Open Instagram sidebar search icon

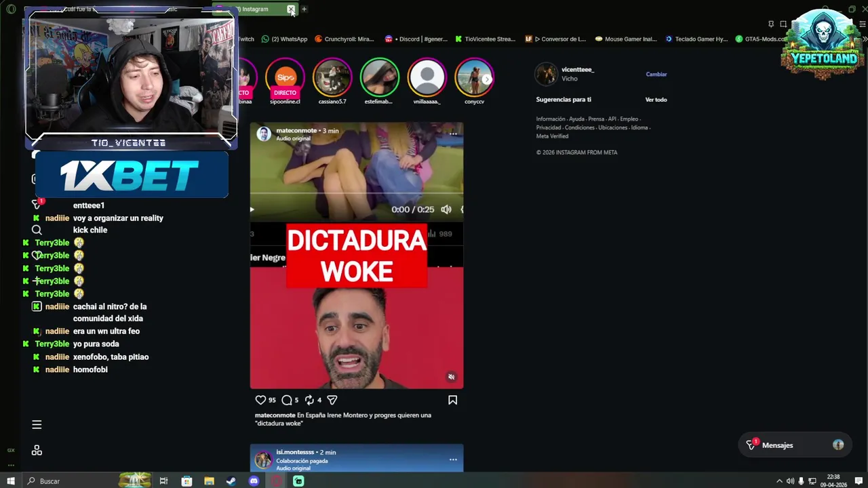37,230
